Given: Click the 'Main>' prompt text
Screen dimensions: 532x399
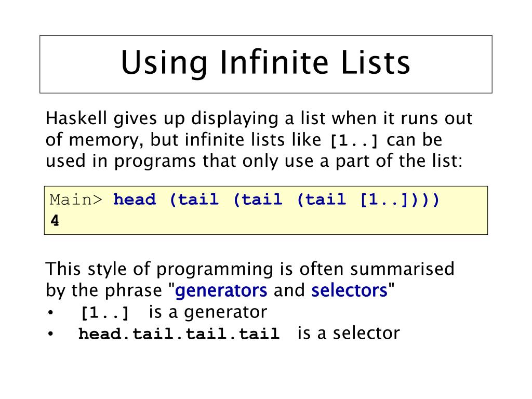Looking at the screenshot, I should click(76, 199).
